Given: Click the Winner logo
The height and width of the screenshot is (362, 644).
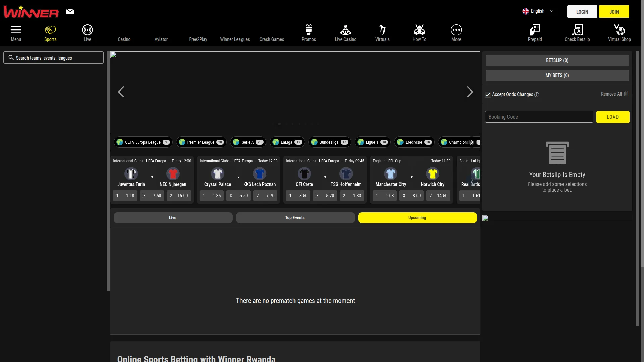Looking at the screenshot, I should pos(31,12).
